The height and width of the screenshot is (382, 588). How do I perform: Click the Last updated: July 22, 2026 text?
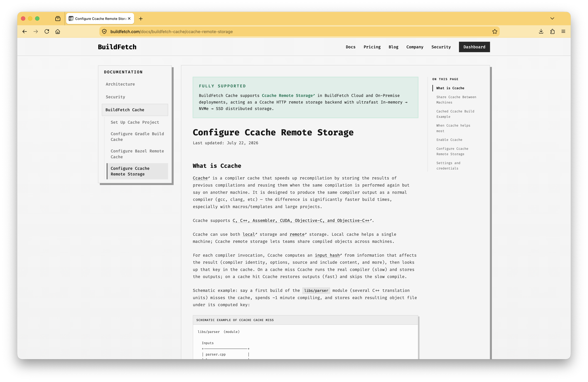[x=225, y=143]
